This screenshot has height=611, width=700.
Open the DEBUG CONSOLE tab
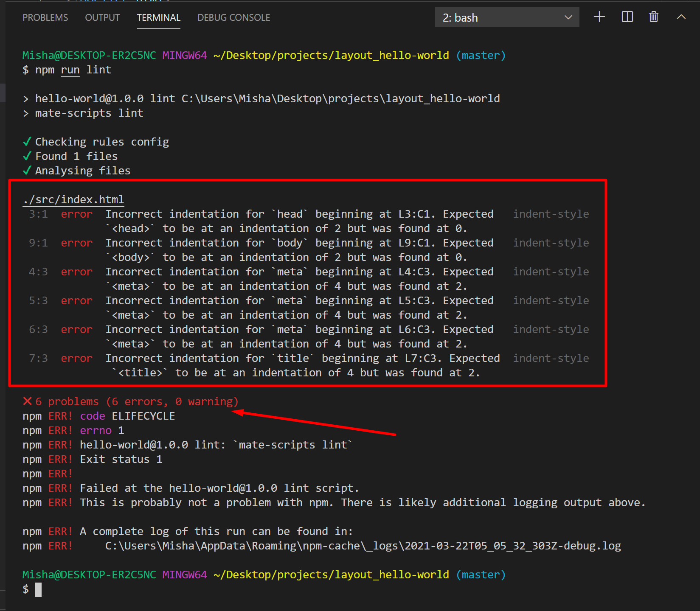pos(233,17)
